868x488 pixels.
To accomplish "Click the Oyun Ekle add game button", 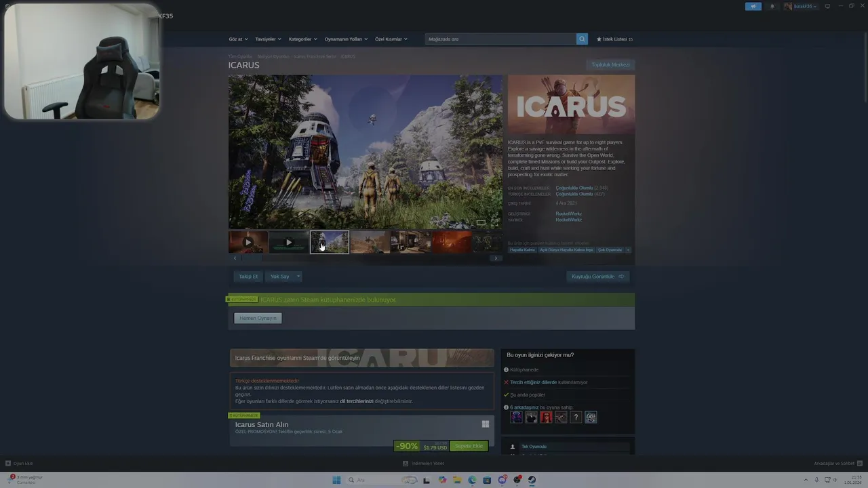I will coord(20,464).
